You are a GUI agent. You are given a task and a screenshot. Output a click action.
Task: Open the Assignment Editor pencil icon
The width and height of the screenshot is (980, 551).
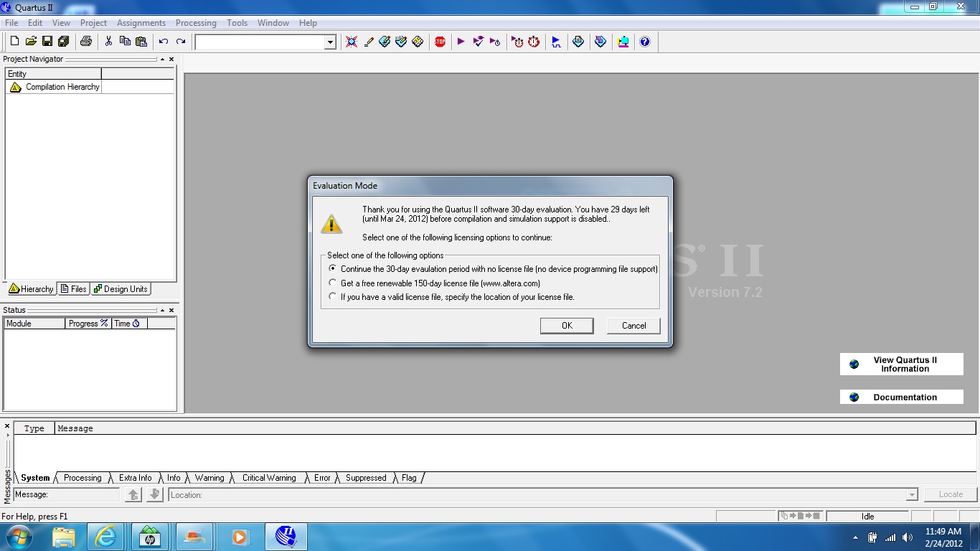(x=369, y=42)
